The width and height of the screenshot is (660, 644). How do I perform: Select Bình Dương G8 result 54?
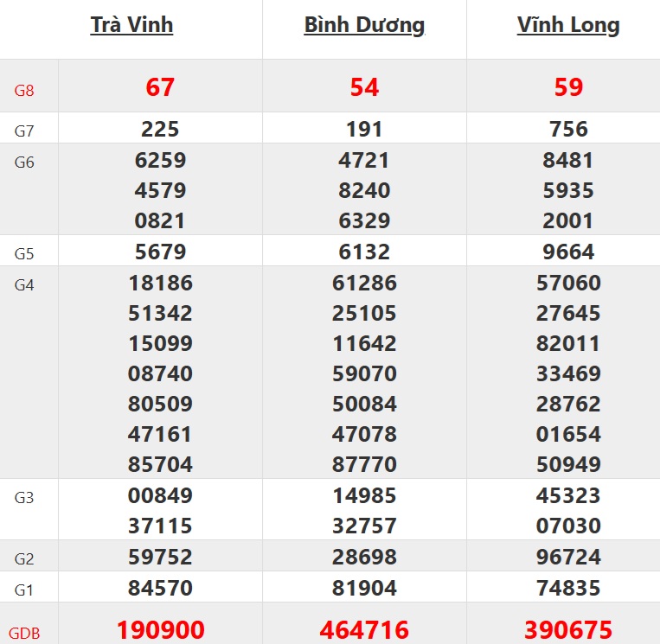[x=364, y=87]
